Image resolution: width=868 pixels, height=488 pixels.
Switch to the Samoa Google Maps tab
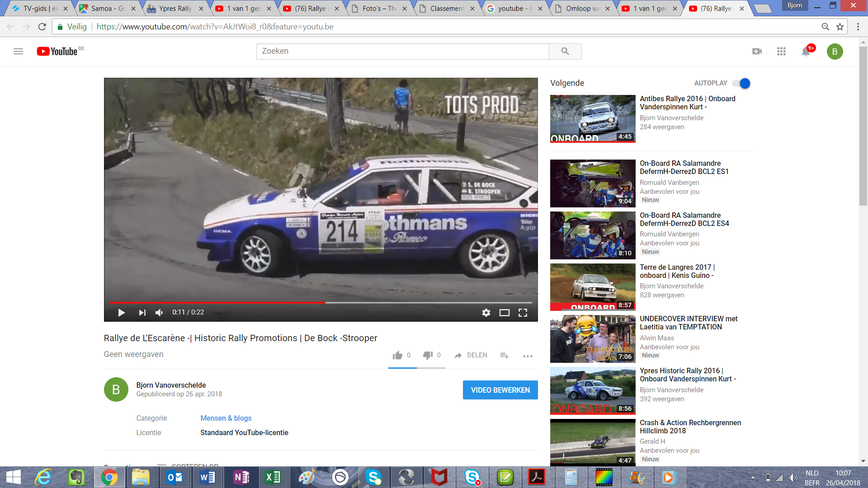(x=108, y=9)
